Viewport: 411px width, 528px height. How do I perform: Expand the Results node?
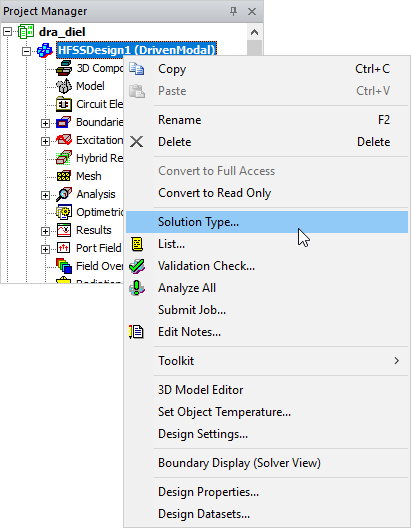[45, 231]
